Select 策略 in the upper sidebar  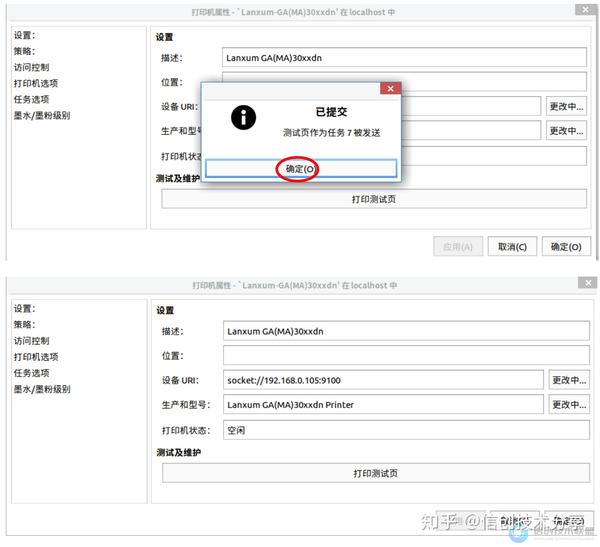(x=24, y=51)
